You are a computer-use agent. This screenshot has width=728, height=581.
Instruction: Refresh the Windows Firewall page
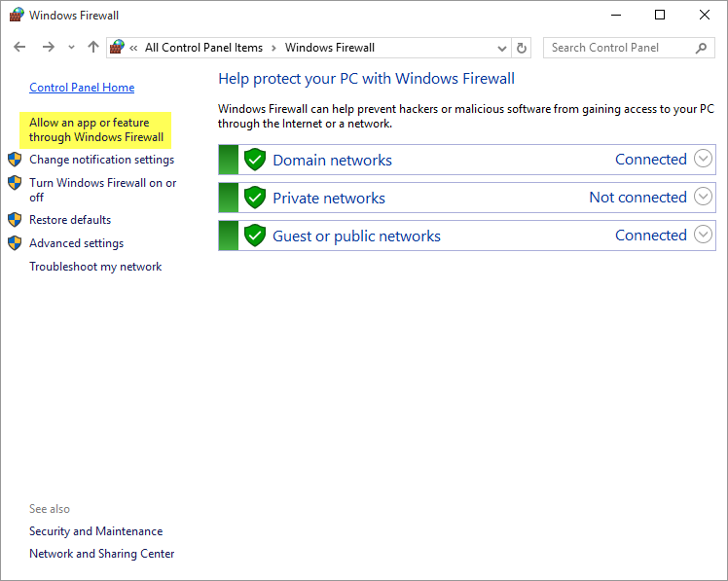(522, 48)
